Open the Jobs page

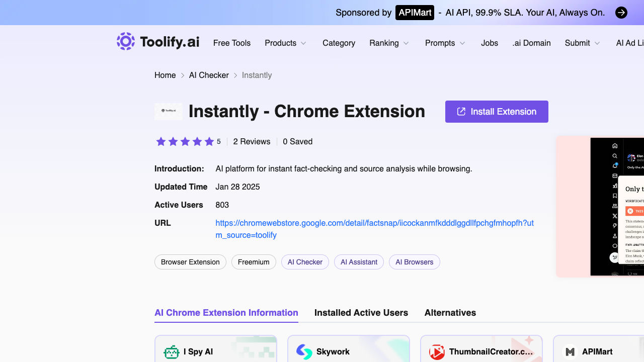point(490,43)
